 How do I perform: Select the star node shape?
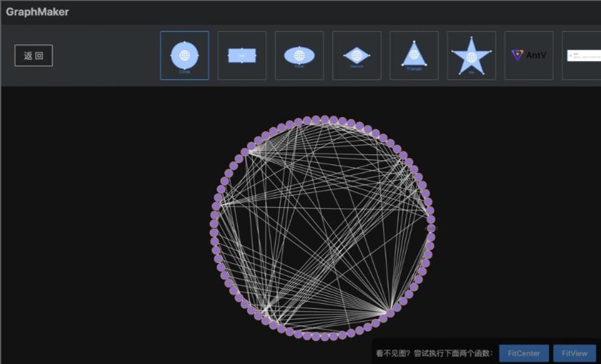472,55
